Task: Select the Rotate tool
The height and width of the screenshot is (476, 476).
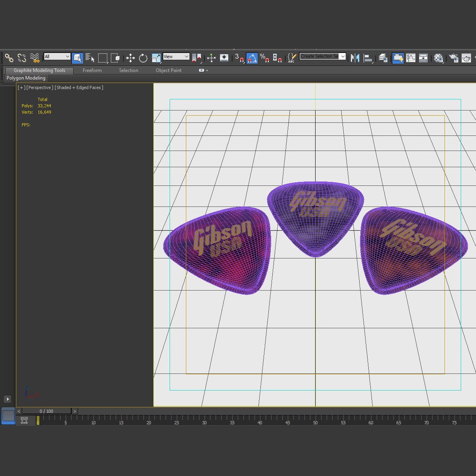Action: pyautogui.click(x=143, y=58)
